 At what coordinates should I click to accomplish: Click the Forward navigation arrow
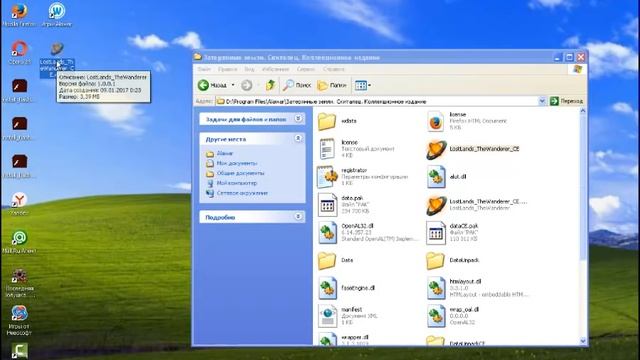point(247,85)
